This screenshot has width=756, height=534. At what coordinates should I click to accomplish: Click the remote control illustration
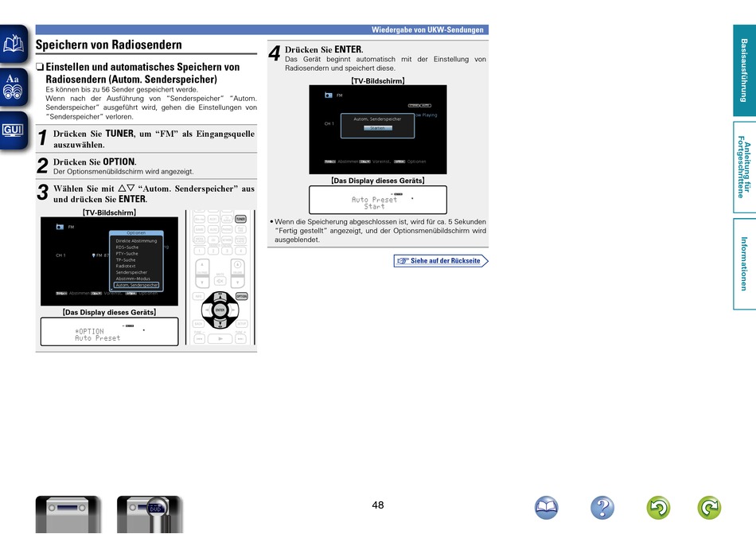(220, 277)
